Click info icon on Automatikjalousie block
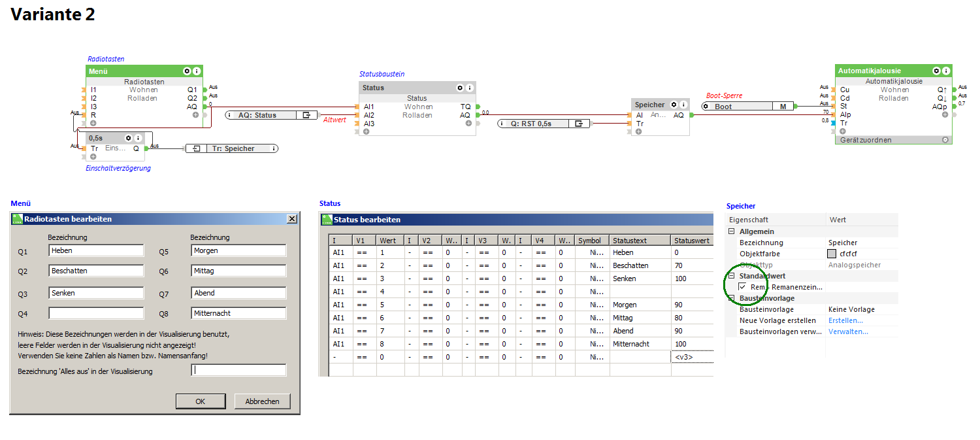This screenshot has width=980, height=440. tap(945, 71)
